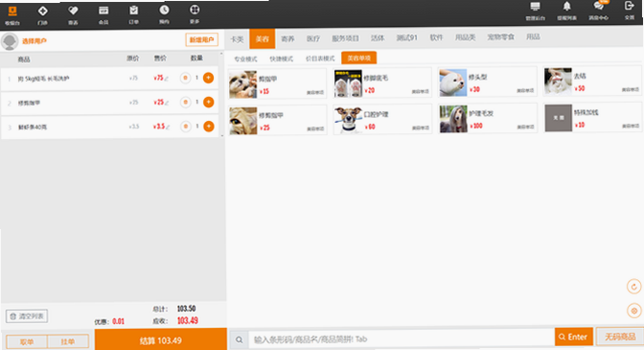Viewport: 644px width, 350px height.
Task: Open the 更多 more grid icon
Action: 195,14
